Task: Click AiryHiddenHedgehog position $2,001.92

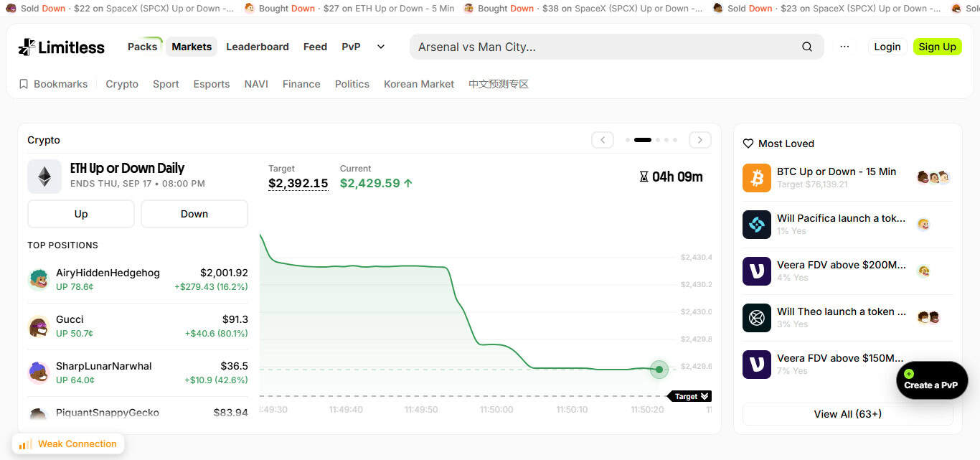Action: tap(224, 273)
